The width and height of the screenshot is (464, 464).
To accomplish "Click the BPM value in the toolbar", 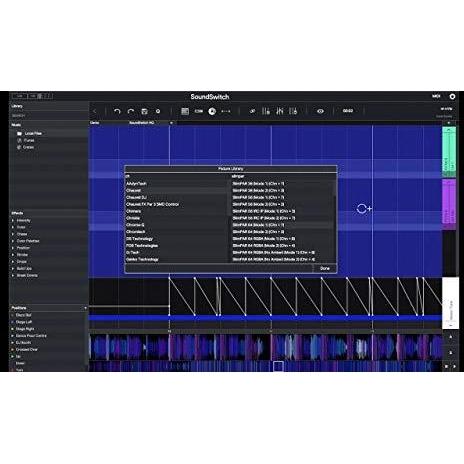I will click(x=199, y=111).
